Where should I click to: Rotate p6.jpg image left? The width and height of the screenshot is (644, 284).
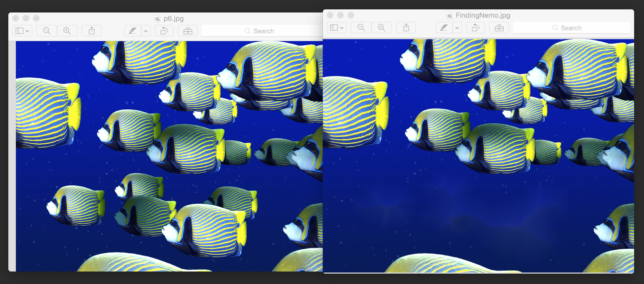pos(164,31)
